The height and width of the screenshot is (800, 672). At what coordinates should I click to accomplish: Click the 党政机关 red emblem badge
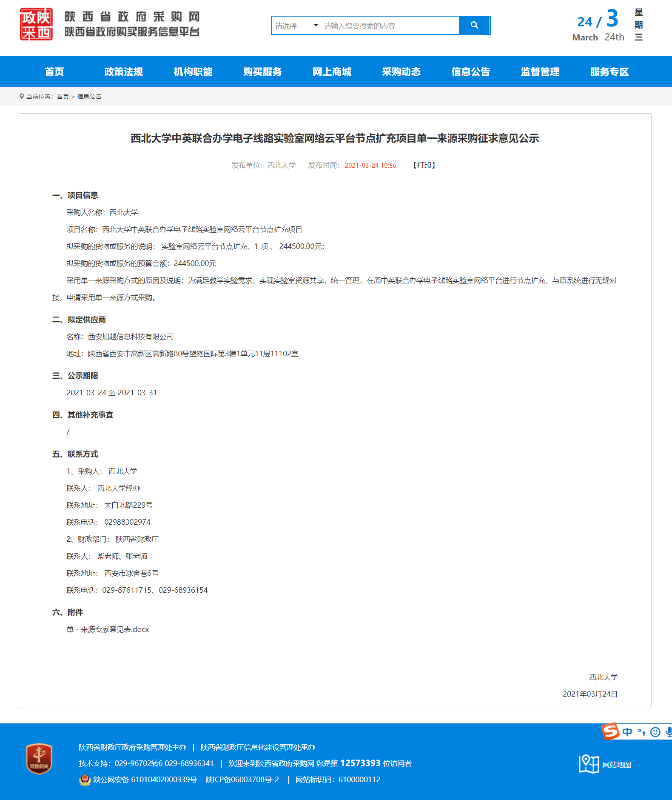click(39, 759)
